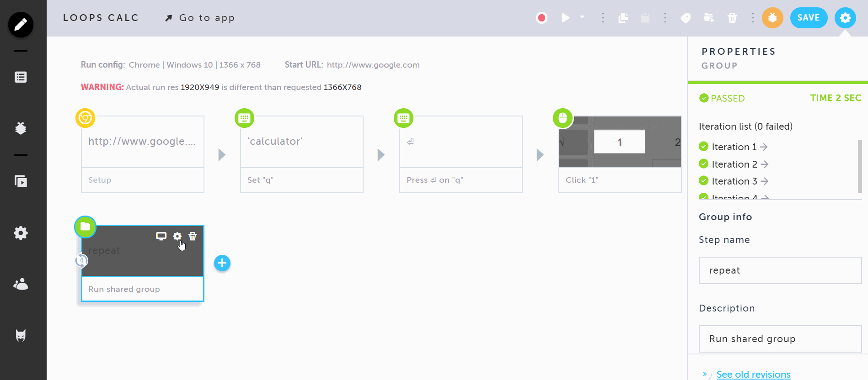This screenshot has height=380, width=868.
Task: Click the LOOPS CALC test title
Action: click(x=101, y=18)
